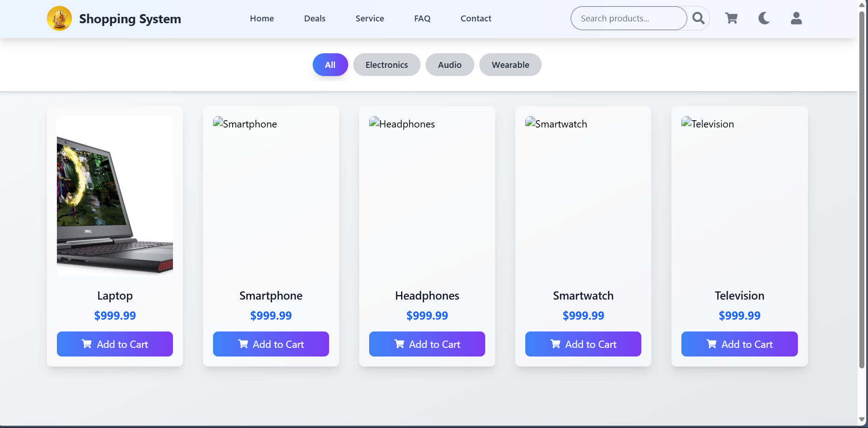Viewport: 868px width, 428px height.
Task: Toggle dark mode with the moon icon
Action: point(764,18)
